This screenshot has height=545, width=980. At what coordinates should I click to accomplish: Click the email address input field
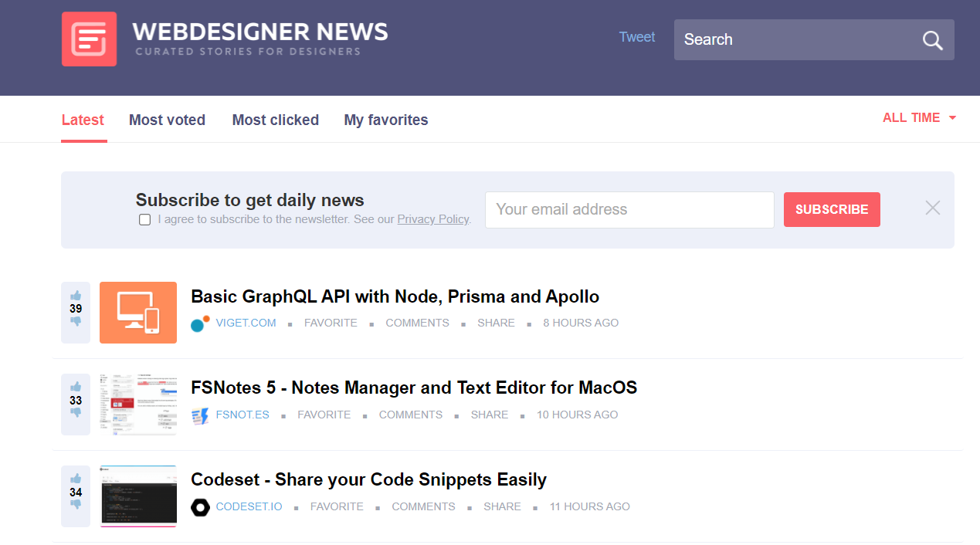[x=629, y=209]
